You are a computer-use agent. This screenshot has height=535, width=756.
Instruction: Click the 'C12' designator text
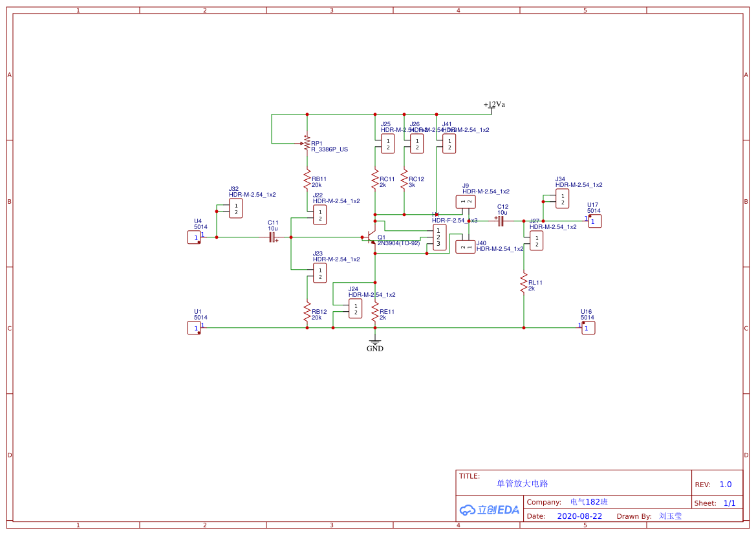503,206
